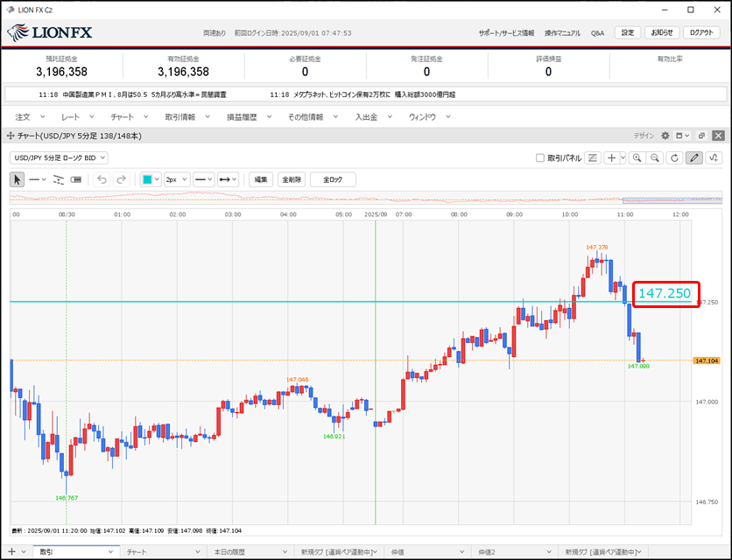Viewport: 732px width, 560px height.
Task: Click the chart overview range selector box
Action: [672, 200]
